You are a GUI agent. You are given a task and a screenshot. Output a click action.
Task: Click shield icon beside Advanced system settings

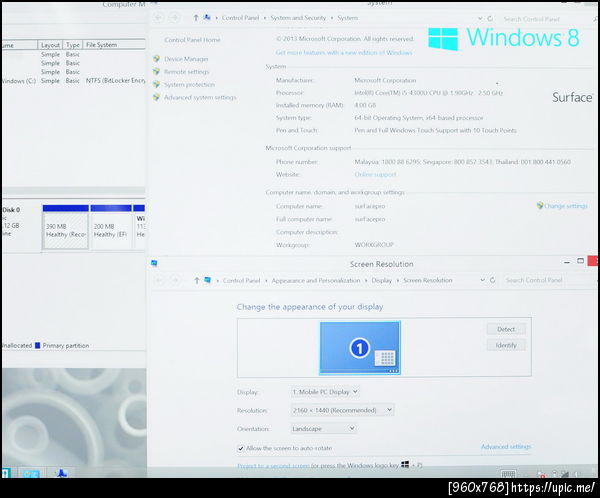156,97
